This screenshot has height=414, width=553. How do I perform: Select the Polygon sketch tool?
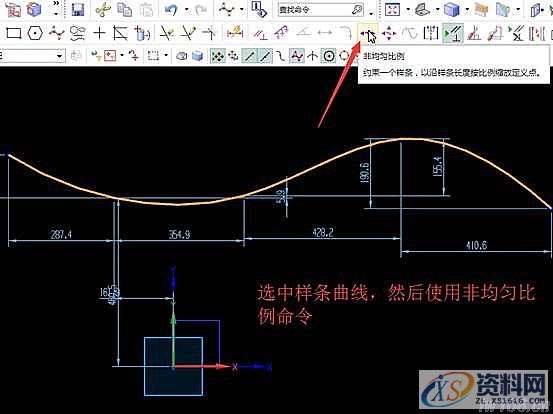[x=35, y=33]
